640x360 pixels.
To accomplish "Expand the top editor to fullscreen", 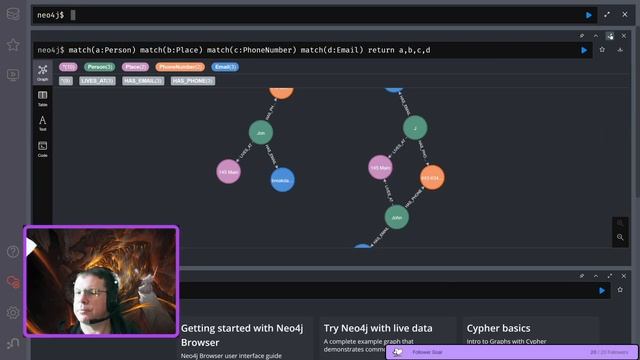I will click(607, 15).
